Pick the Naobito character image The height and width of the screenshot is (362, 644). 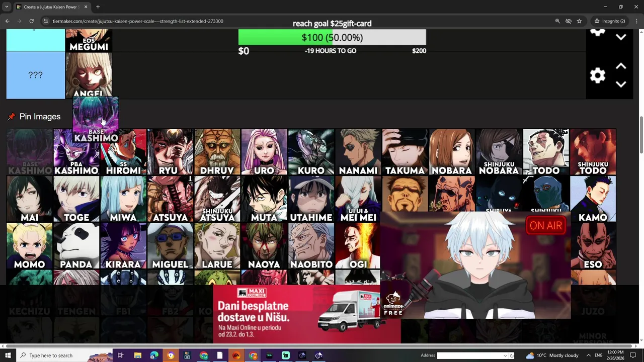click(x=311, y=246)
